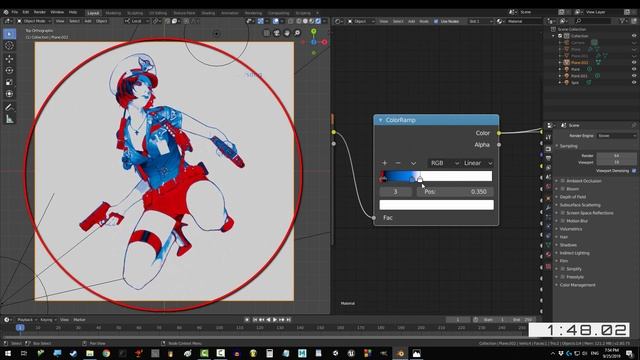Screen dimensions: 640x360
Task: Open the Material properties tab
Action: 548,254
